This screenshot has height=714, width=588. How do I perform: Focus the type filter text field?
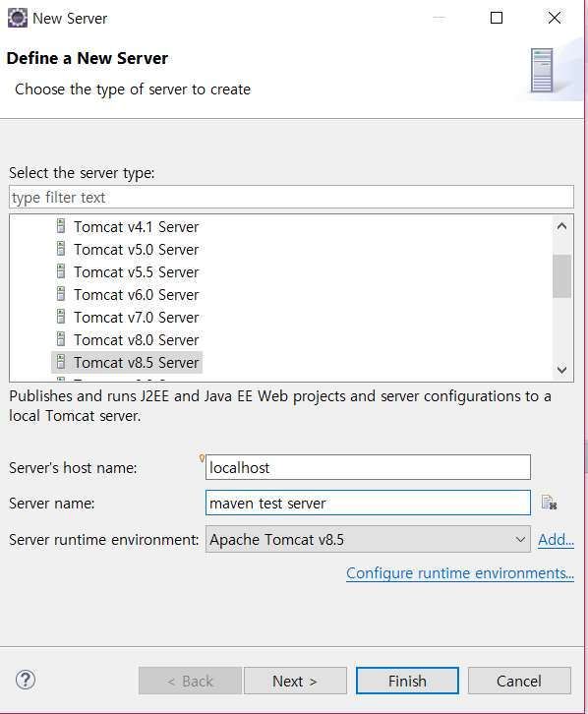tap(291, 197)
